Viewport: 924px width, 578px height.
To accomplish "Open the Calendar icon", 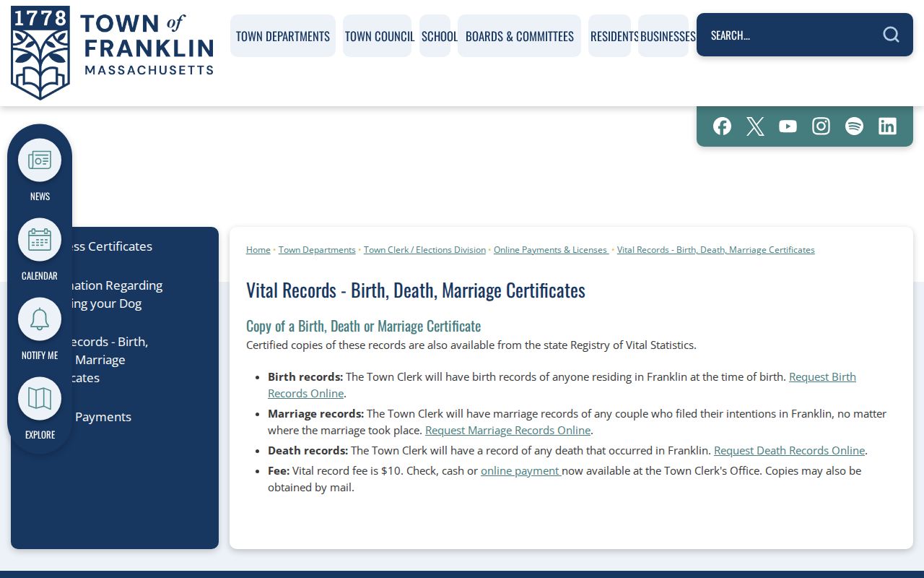I will (40, 240).
